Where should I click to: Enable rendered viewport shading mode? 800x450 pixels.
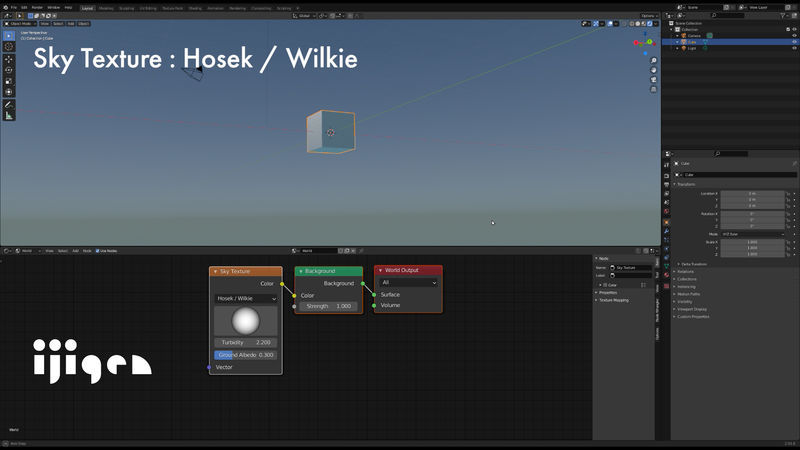pos(649,23)
